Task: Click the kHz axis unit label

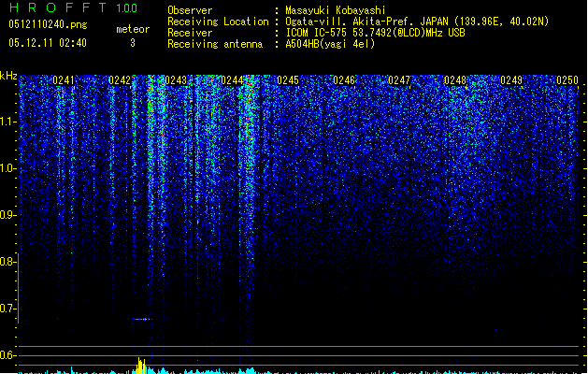Action: [8, 76]
